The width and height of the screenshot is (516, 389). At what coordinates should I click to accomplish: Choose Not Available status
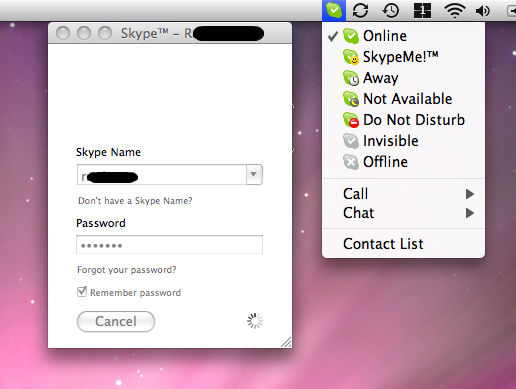403,99
